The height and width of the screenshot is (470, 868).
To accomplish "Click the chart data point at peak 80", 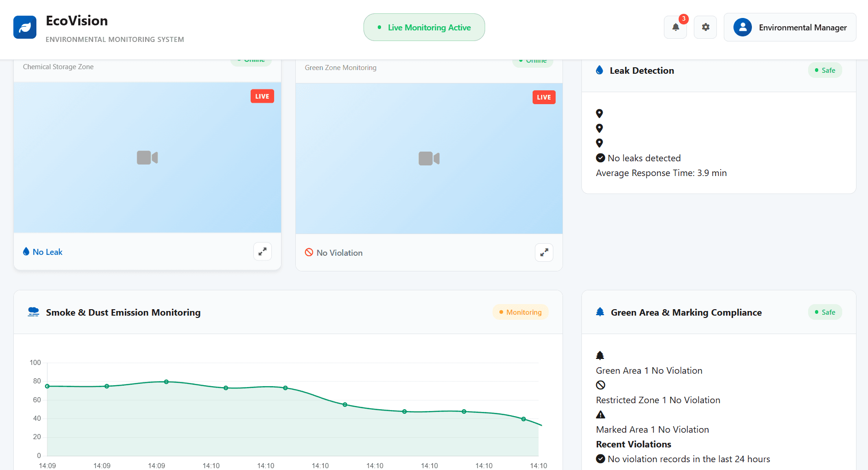I will point(166,382).
